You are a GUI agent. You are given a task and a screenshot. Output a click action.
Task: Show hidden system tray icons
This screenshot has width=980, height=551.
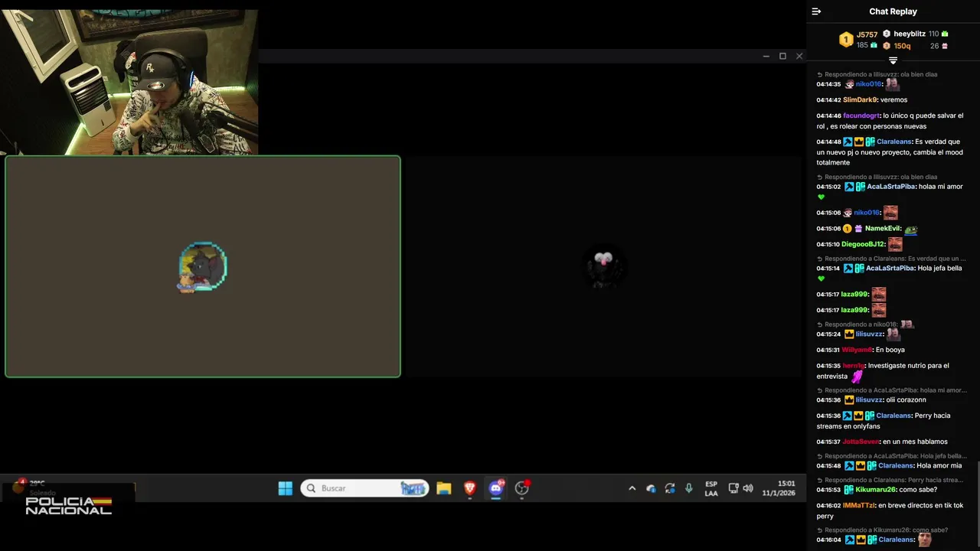[x=632, y=488]
